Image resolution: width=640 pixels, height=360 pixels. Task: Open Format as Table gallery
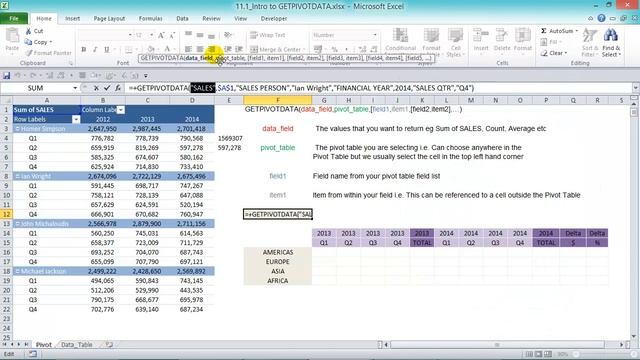pos(431,41)
